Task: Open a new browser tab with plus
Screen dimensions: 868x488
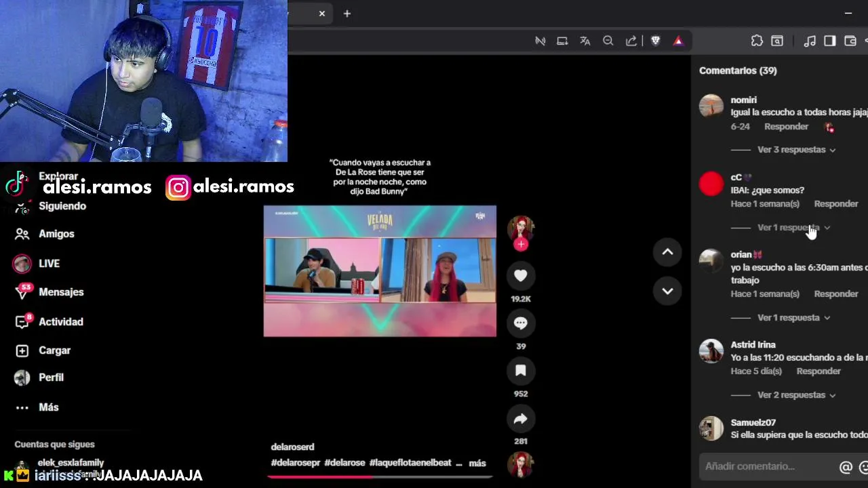Action: click(x=347, y=14)
